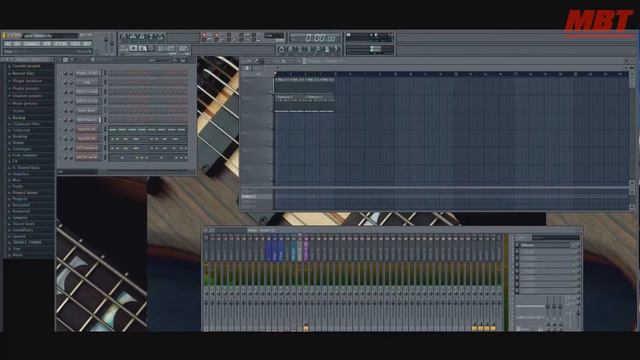Toggle the Clap channel mute light
640x360 pixels.
60,82
